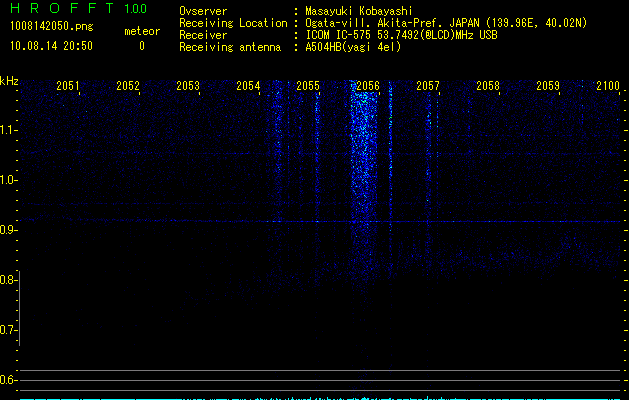Select the Ogata-vill. Akita-Pref. JAPAN location text
Screen dimensions: 629x400
pyautogui.click(x=446, y=23)
